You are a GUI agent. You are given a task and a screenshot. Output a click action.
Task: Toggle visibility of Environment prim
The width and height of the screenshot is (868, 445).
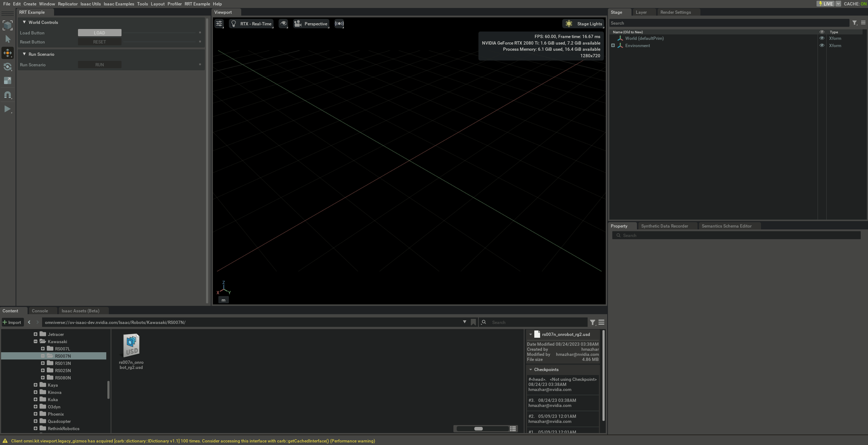822,46
